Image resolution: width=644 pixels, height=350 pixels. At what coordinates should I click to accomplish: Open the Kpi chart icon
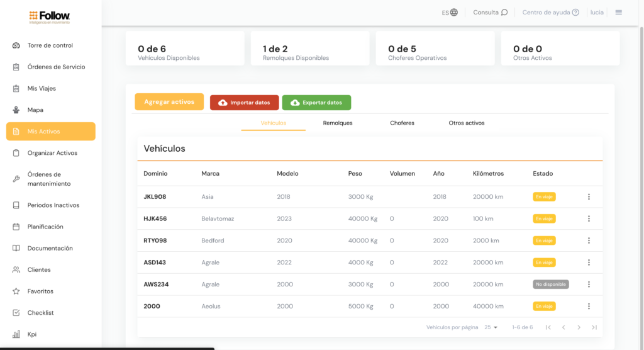tap(16, 334)
